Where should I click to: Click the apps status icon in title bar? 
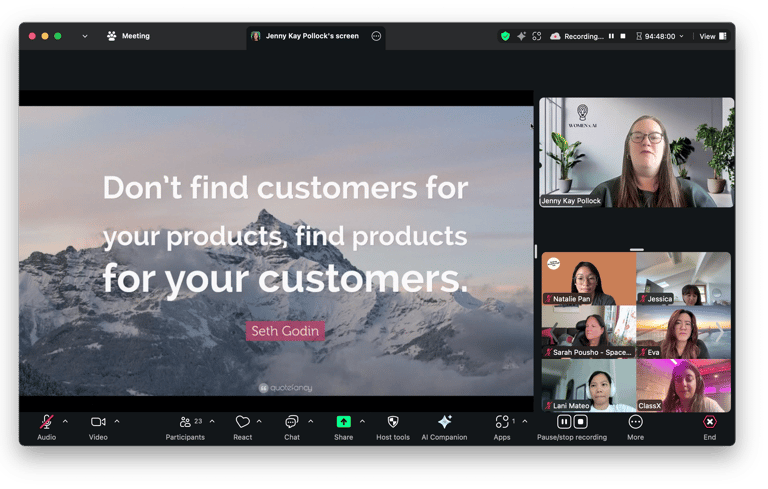pyautogui.click(x=537, y=36)
